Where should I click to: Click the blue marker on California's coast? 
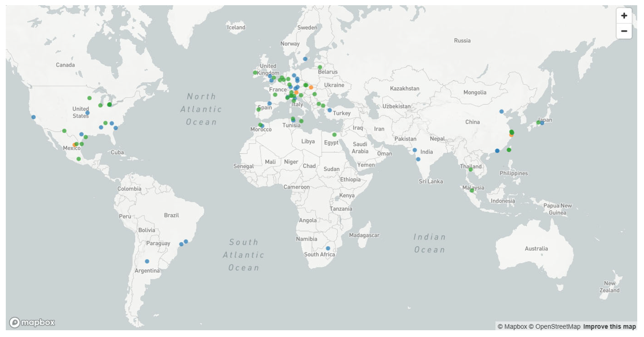pos(33,117)
